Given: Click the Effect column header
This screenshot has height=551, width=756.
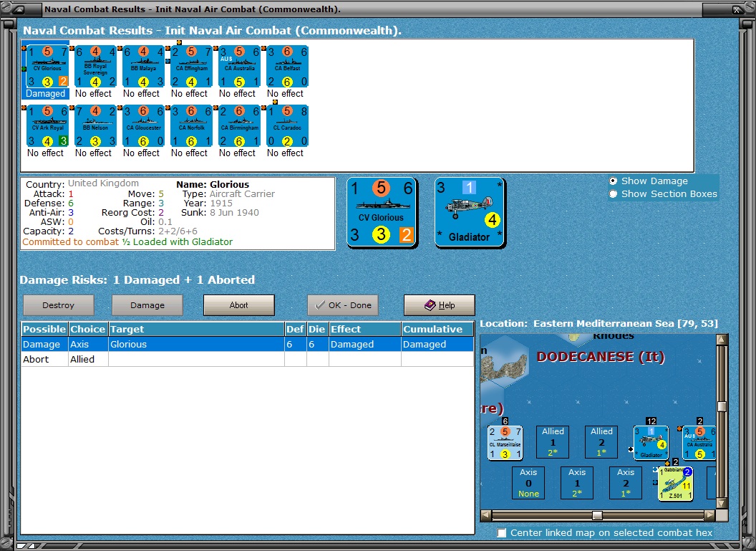Looking at the screenshot, I should point(365,329).
